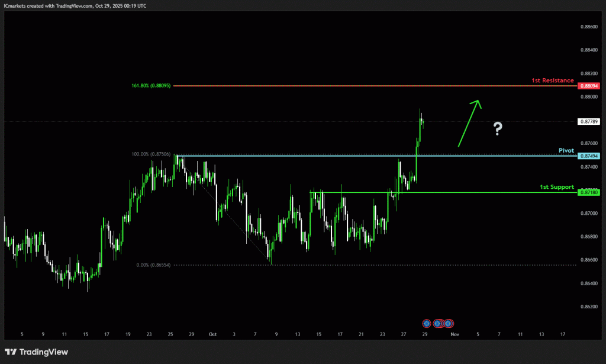Click the white question mark symbol
606x364 pixels.
[498, 128]
